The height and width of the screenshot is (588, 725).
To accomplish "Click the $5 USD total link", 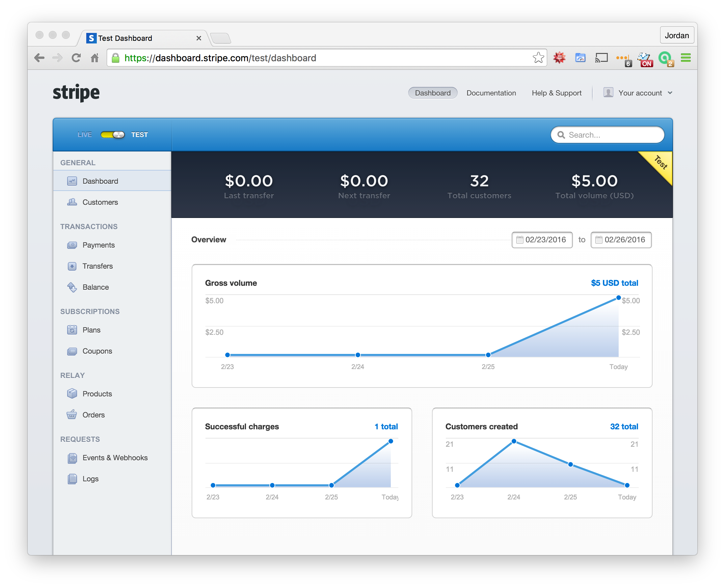I will click(615, 283).
